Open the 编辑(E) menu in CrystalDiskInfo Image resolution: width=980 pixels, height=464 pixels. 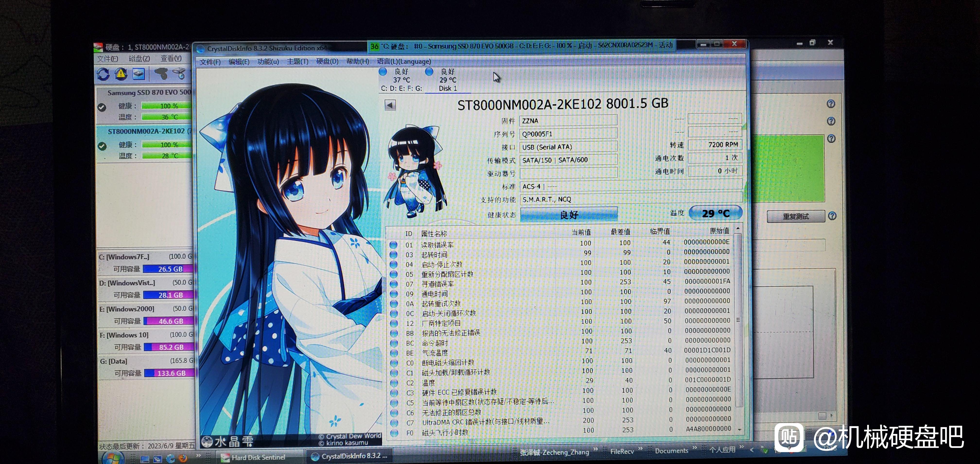coord(239,62)
